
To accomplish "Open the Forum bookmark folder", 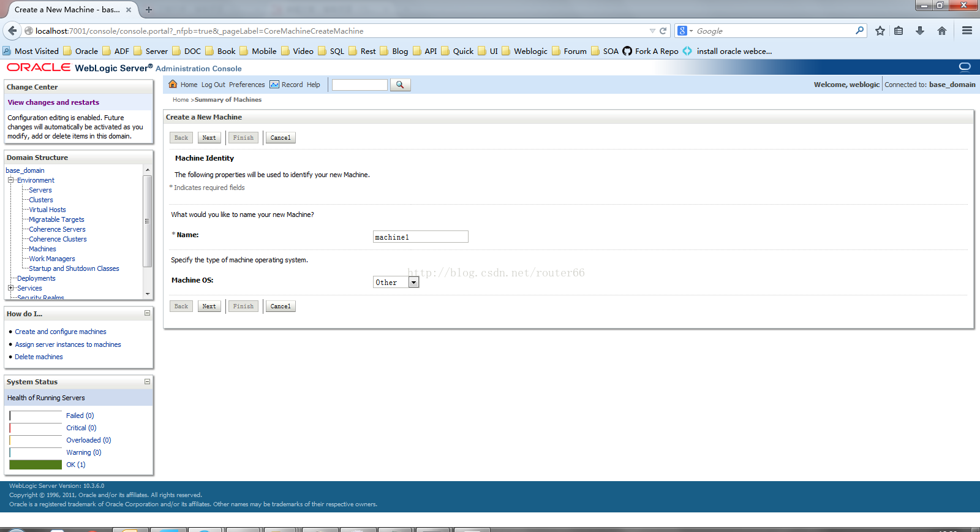I will (x=570, y=51).
